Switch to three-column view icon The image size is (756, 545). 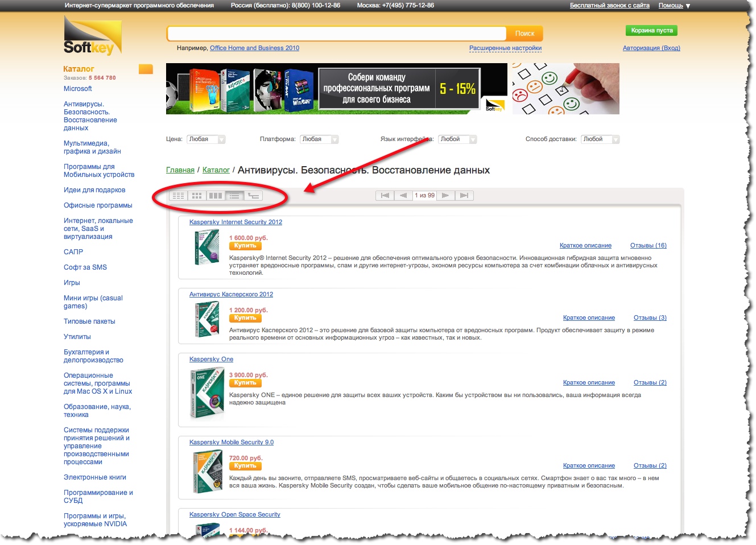216,196
